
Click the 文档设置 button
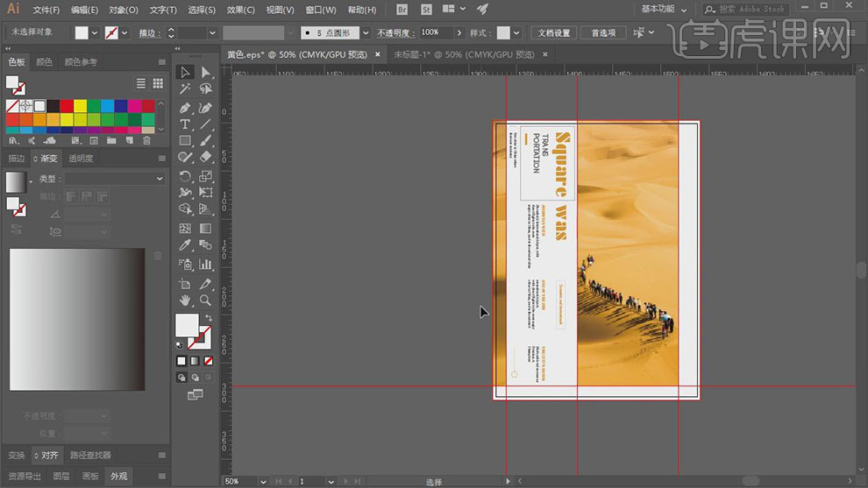553,32
